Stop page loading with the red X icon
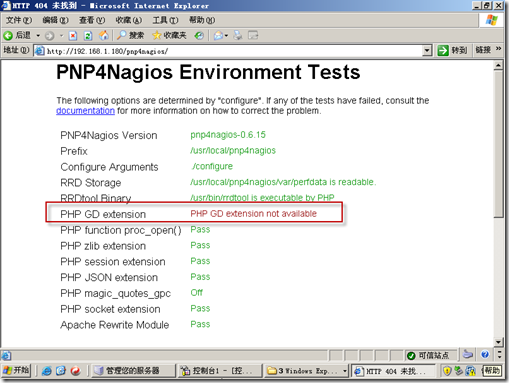 [73, 36]
